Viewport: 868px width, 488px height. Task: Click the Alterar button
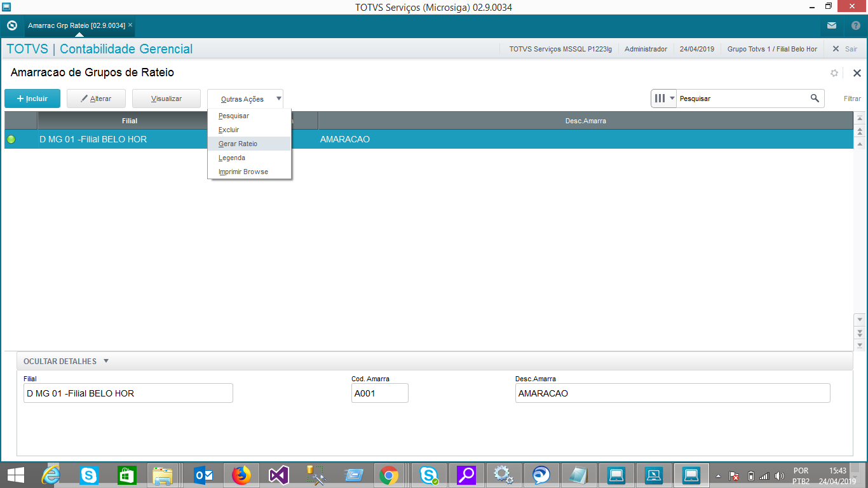(x=96, y=98)
